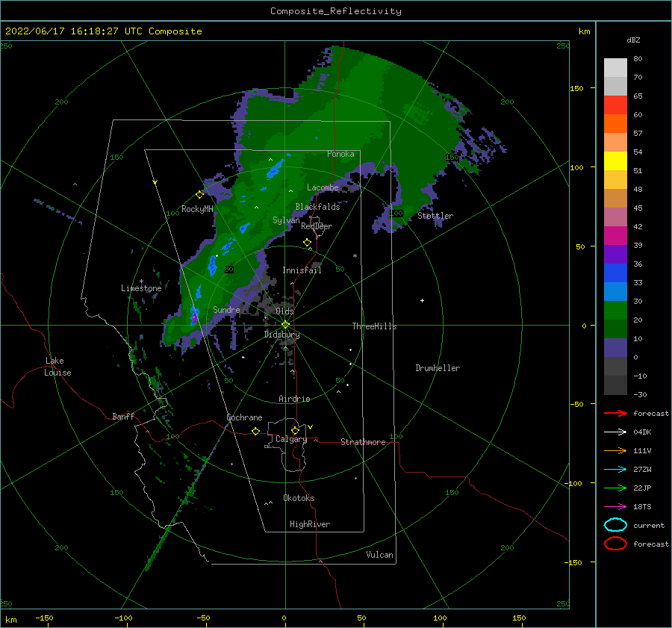
Task: Click the Stettler town label
Action: tap(435, 216)
